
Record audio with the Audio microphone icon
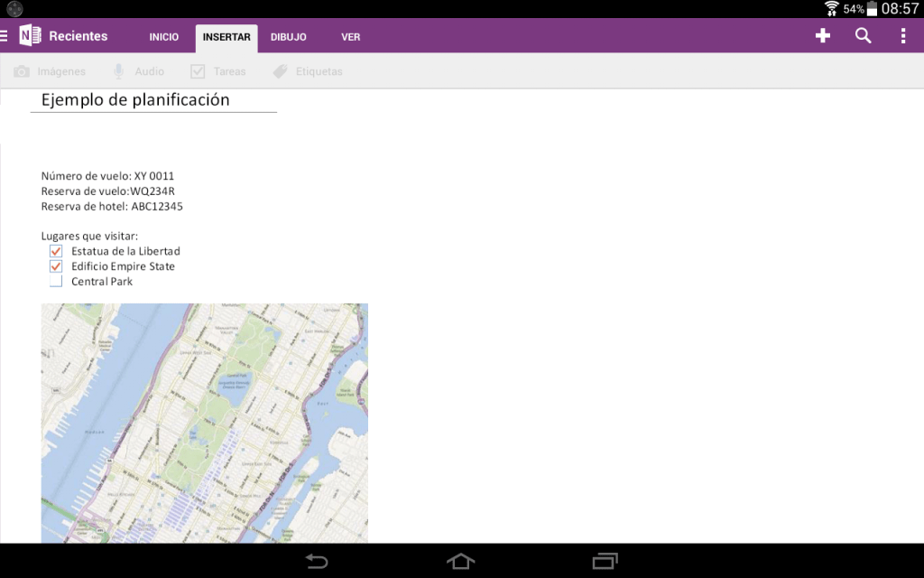pyautogui.click(x=118, y=71)
